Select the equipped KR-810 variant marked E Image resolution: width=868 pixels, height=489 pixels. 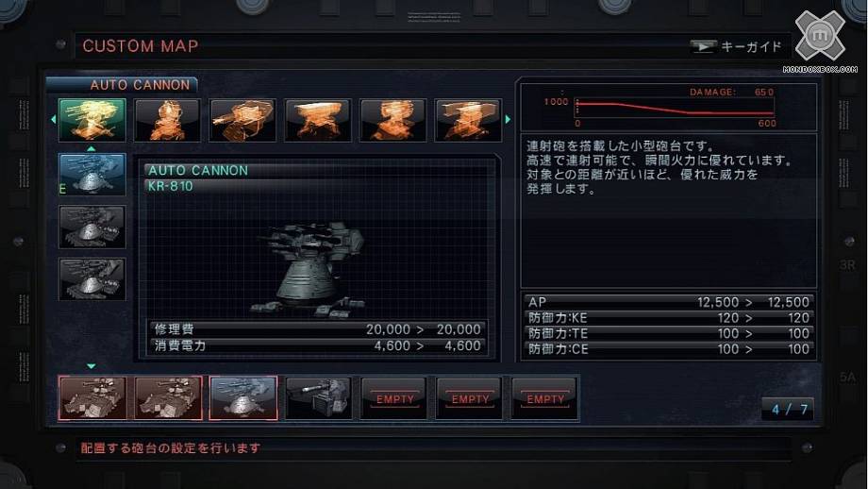92,175
